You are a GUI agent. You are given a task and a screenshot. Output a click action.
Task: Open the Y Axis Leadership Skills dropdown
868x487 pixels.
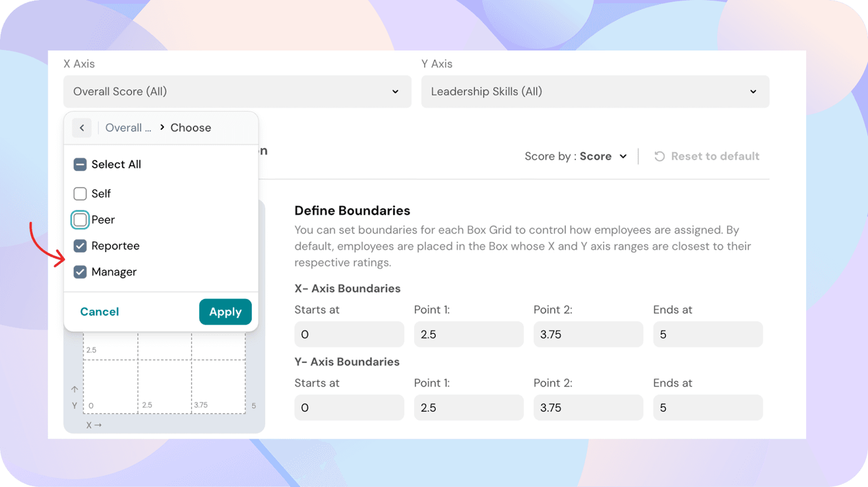pyautogui.click(x=595, y=92)
